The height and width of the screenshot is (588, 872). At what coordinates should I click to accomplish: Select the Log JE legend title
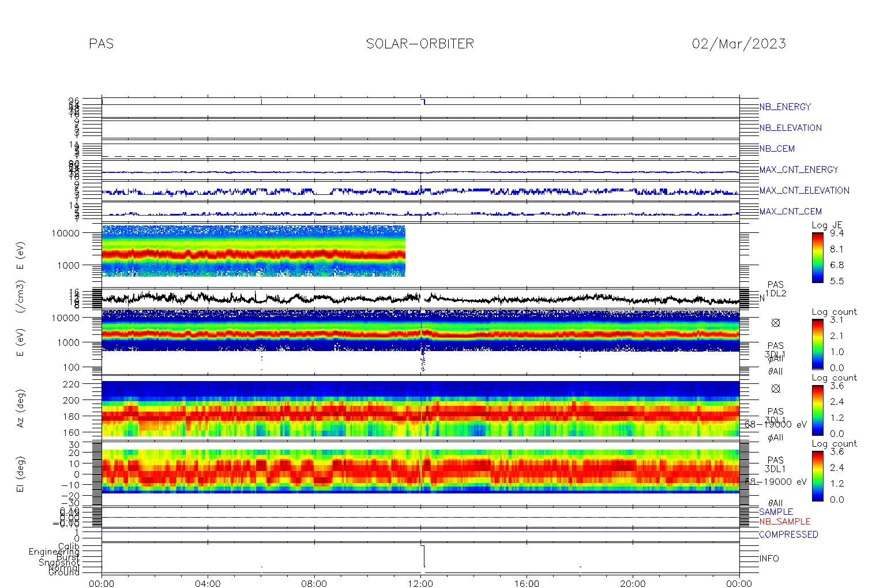pos(827,225)
